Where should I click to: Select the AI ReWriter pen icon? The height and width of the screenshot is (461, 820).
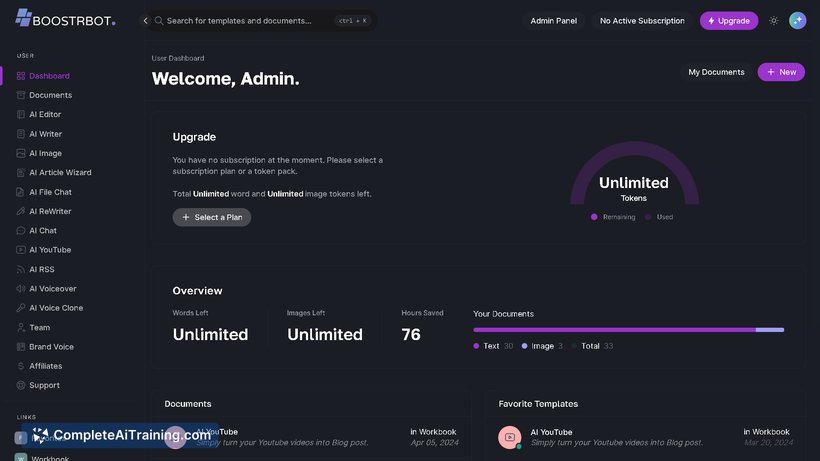pos(21,211)
